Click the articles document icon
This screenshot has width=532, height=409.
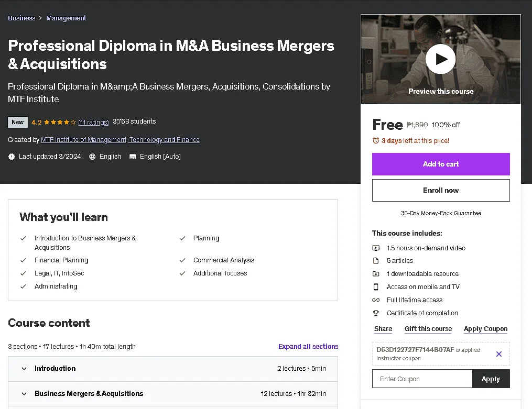(376, 261)
